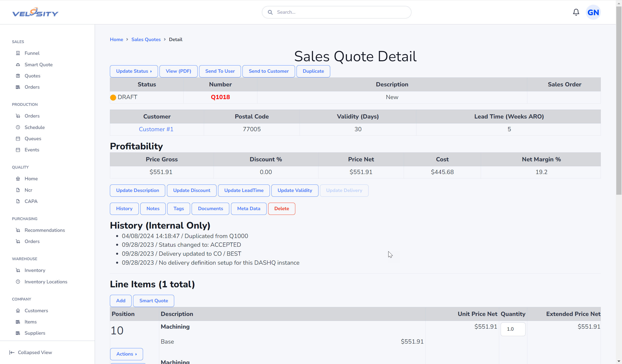Switch to Collapsed View
622x364 pixels.
[x=31, y=352]
